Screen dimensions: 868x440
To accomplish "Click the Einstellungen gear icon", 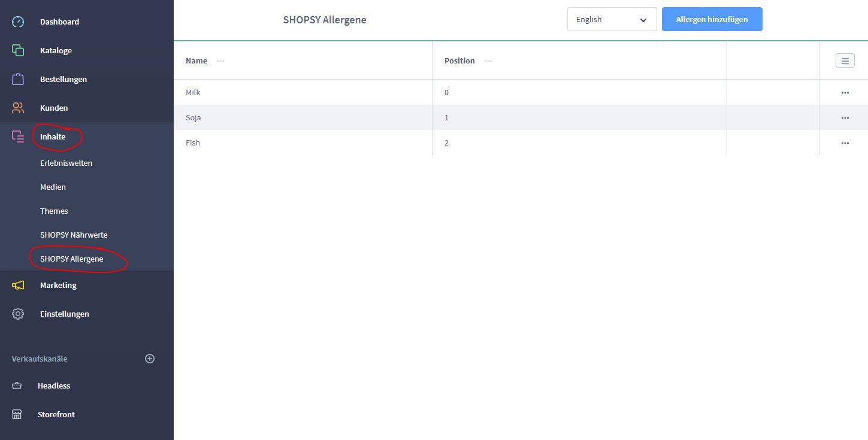I will [x=18, y=314].
